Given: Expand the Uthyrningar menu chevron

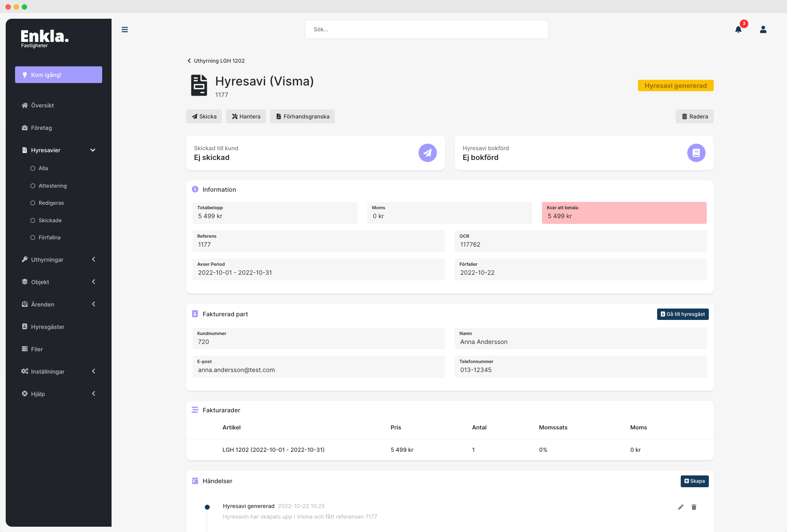Looking at the screenshot, I should pyautogui.click(x=94, y=259).
